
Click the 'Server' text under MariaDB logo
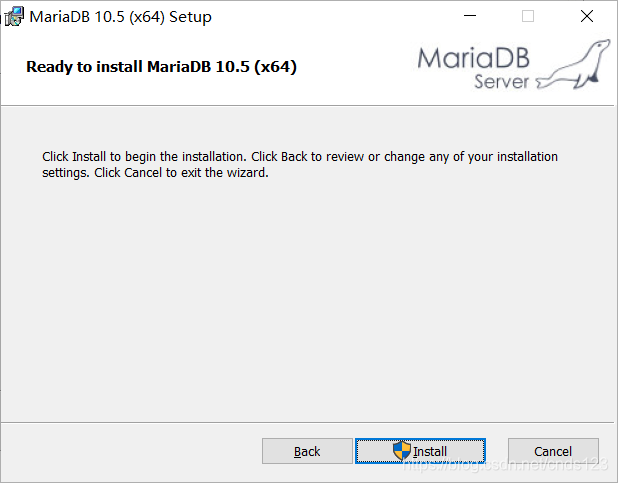coord(501,82)
